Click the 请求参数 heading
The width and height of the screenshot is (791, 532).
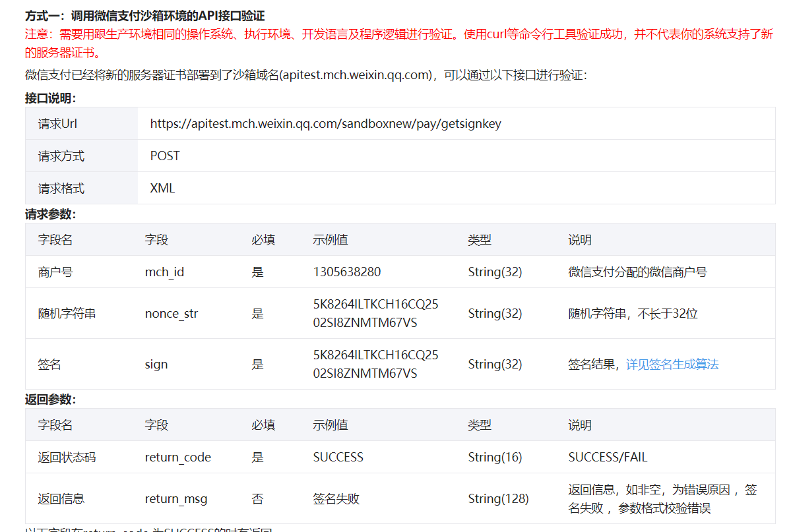pyautogui.click(x=50, y=214)
